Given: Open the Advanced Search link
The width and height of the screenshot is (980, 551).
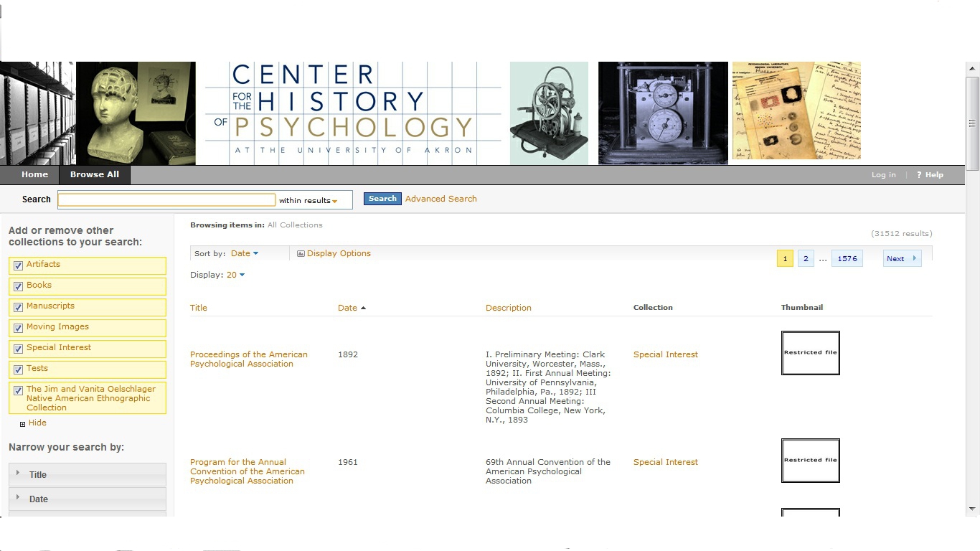Looking at the screenshot, I should point(440,199).
